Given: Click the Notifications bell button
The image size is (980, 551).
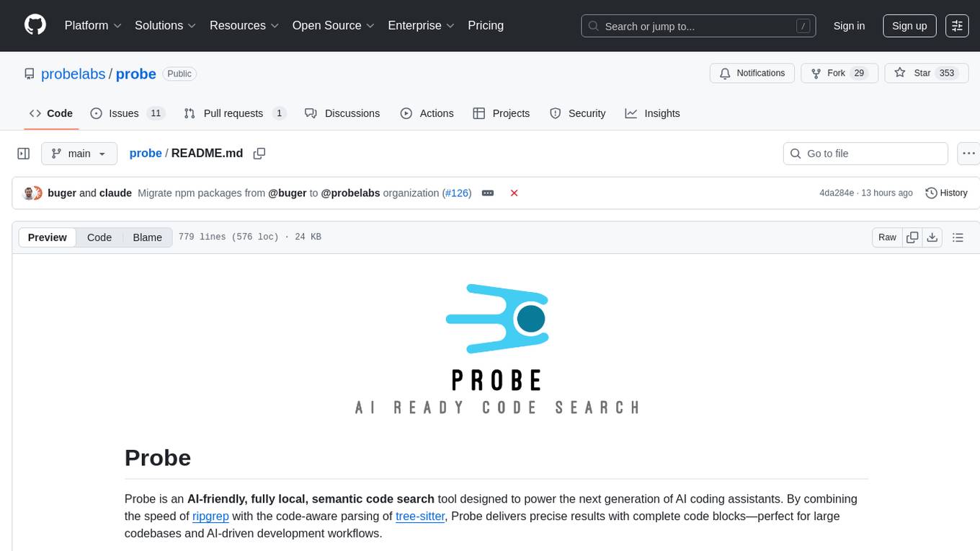Looking at the screenshot, I should pos(752,74).
